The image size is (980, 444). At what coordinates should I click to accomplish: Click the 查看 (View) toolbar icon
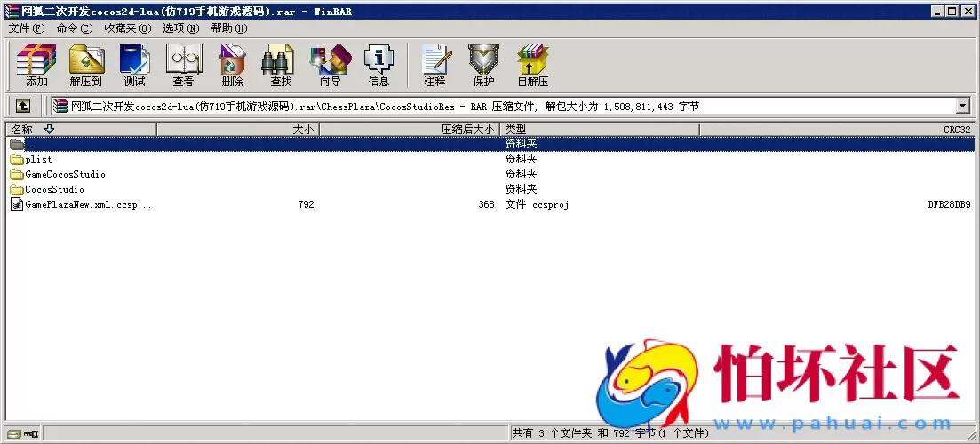(x=183, y=60)
